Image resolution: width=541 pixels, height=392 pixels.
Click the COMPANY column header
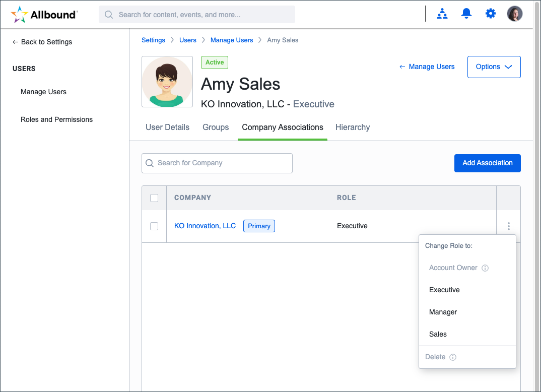tap(192, 198)
